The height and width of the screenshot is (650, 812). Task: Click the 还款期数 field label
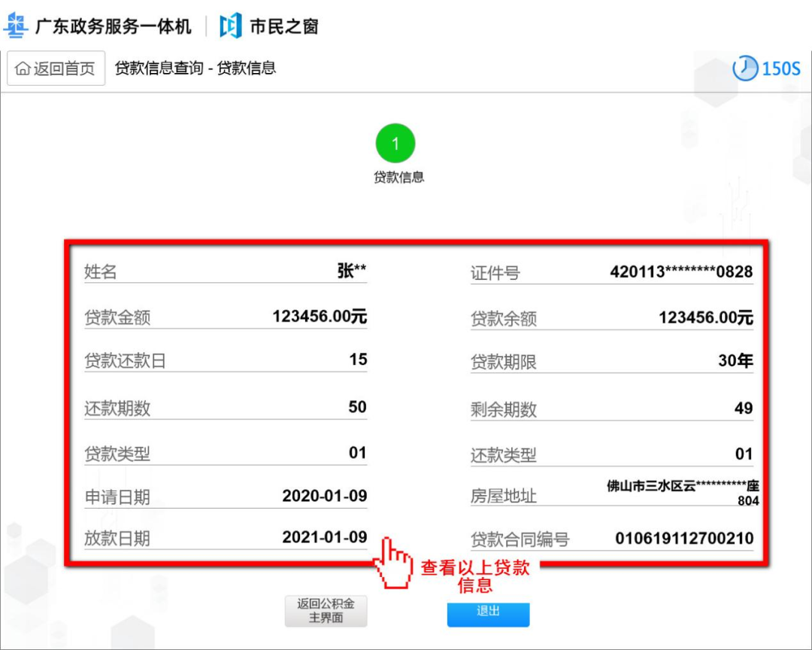tap(117, 409)
